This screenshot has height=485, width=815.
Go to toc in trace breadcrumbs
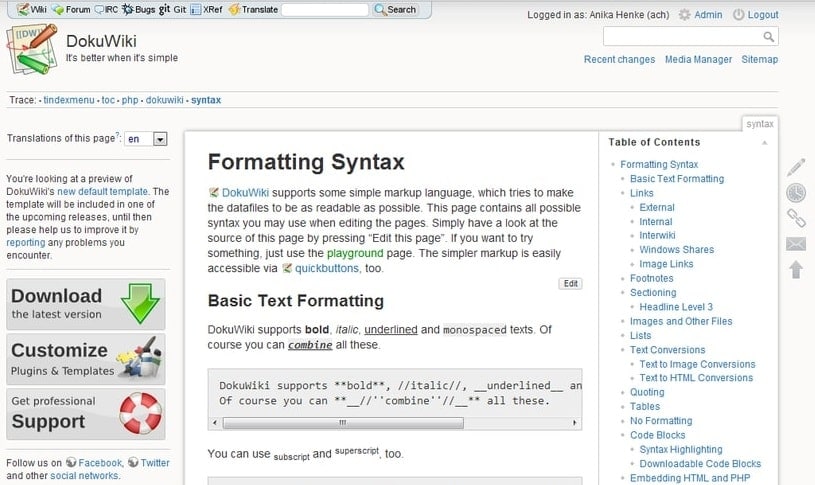(x=108, y=100)
